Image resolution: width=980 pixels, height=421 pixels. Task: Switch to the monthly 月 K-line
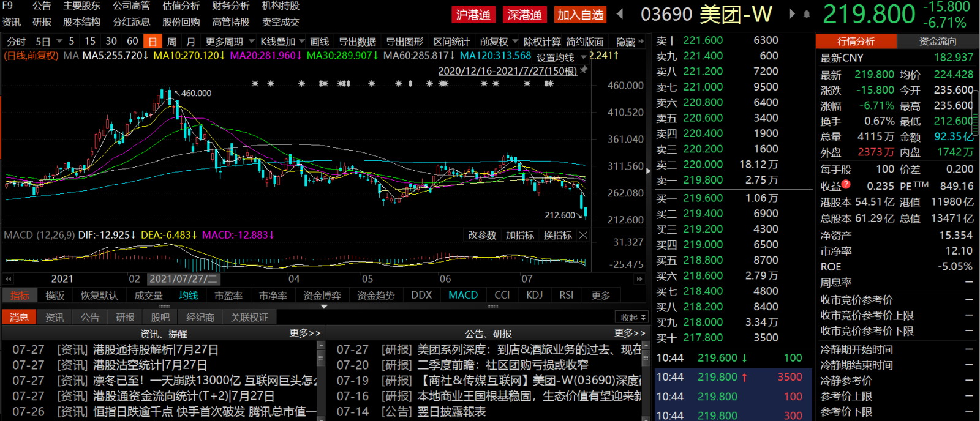tap(190, 42)
